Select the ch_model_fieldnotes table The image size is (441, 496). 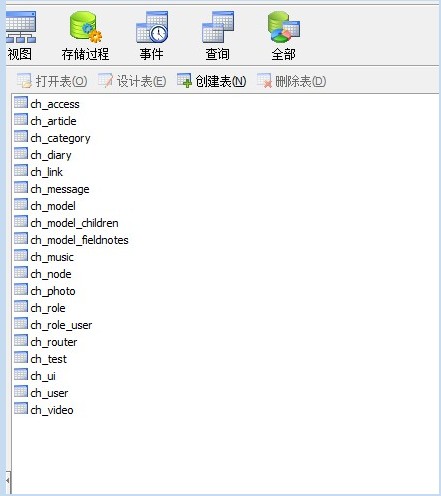71,240
